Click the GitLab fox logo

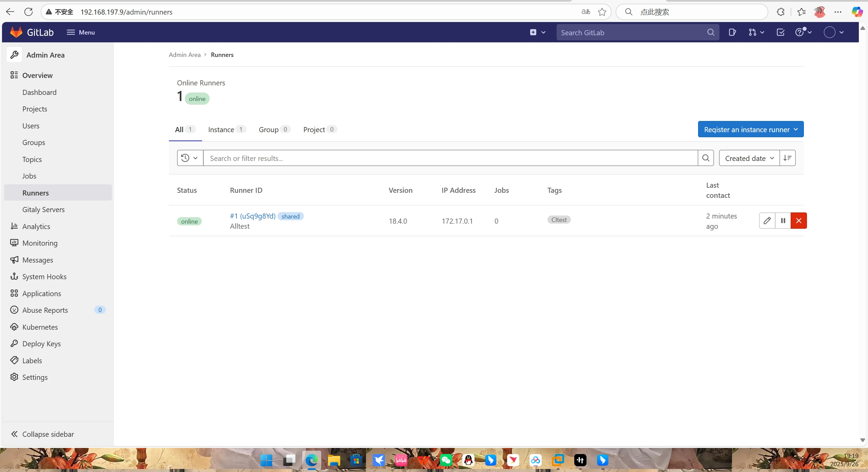[x=16, y=32]
